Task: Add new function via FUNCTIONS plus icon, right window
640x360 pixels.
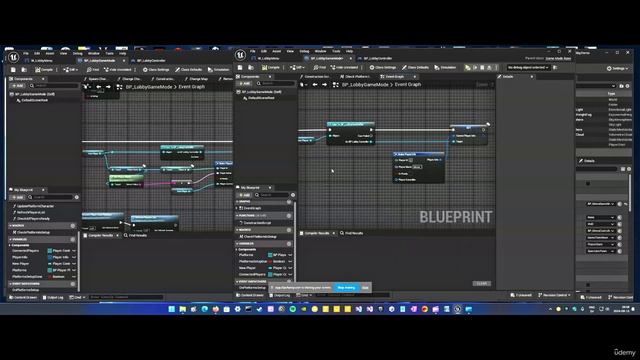Action: tap(289, 216)
